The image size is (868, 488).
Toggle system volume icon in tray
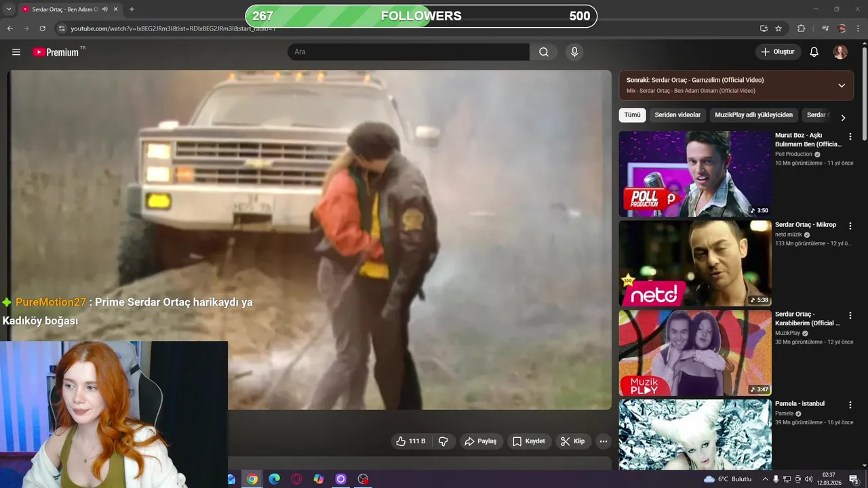pyautogui.click(x=809, y=479)
